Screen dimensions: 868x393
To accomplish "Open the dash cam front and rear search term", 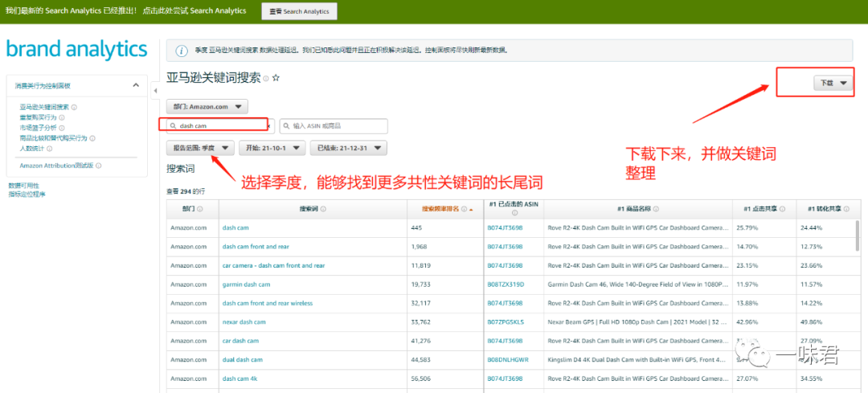I will (x=256, y=246).
